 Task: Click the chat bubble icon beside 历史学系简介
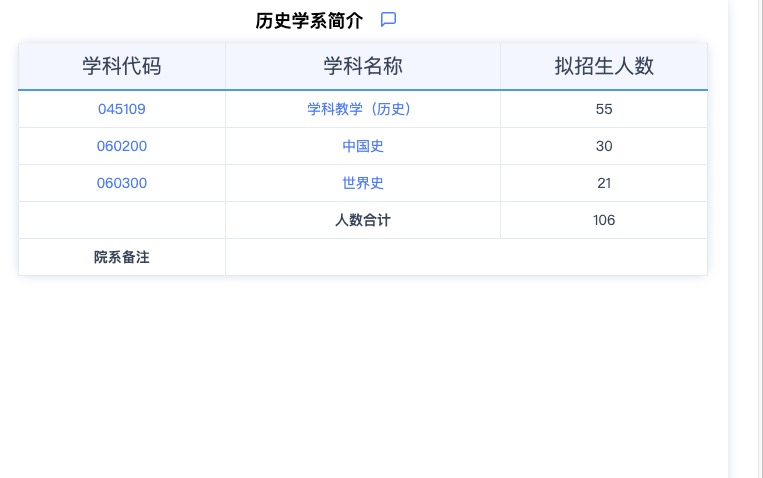coord(389,20)
